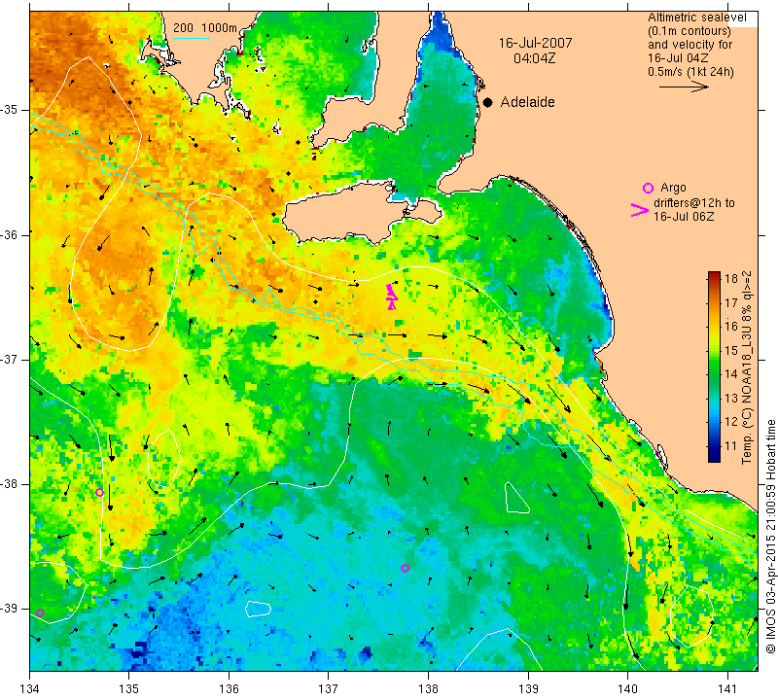Click the 'Altimetric sealevel' legend title
The image size is (778, 700).
tap(697, 17)
